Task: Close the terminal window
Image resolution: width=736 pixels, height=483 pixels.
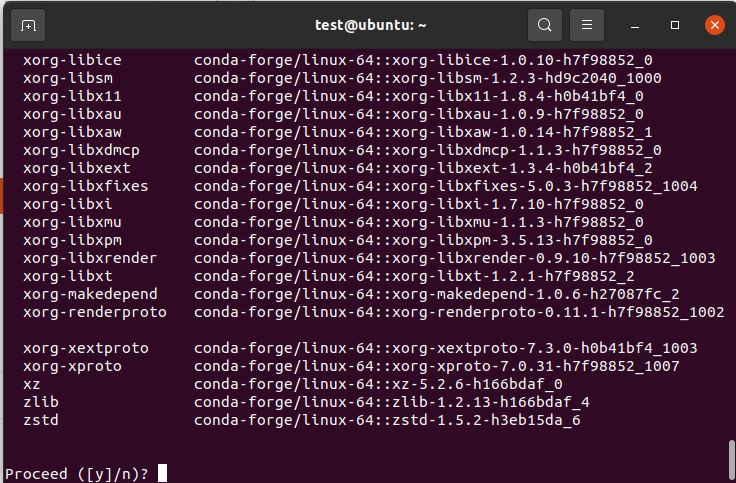Action: pos(714,25)
